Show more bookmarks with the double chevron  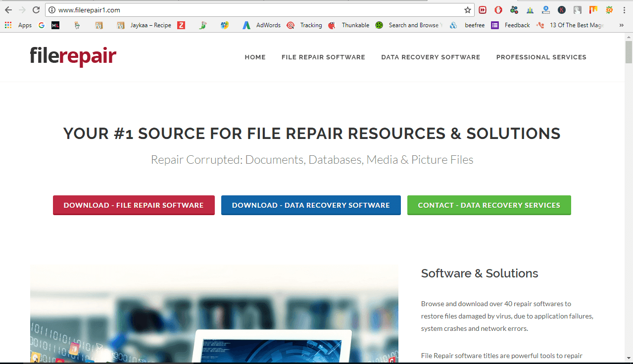pos(622,25)
